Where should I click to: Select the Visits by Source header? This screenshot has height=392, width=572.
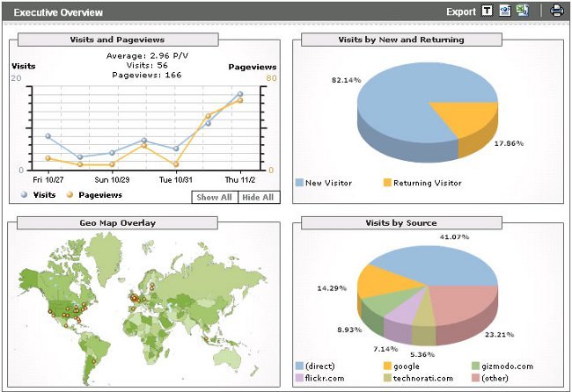pyautogui.click(x=401, y=223)
